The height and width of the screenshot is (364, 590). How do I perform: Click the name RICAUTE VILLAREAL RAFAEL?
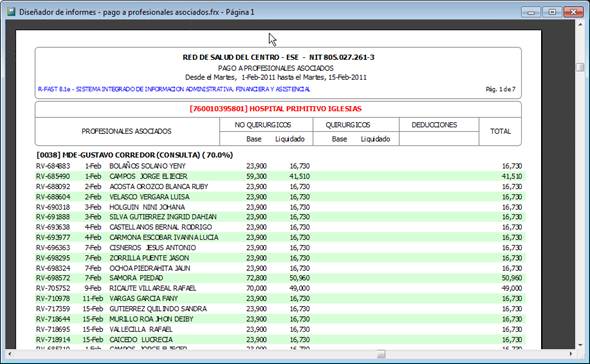[153, 288]
